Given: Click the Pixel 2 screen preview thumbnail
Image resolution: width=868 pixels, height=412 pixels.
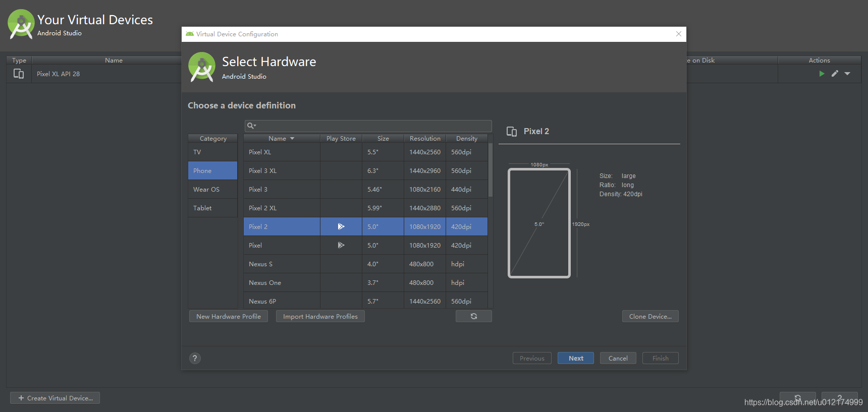Looking at the screenshot, I should [539, 223].
